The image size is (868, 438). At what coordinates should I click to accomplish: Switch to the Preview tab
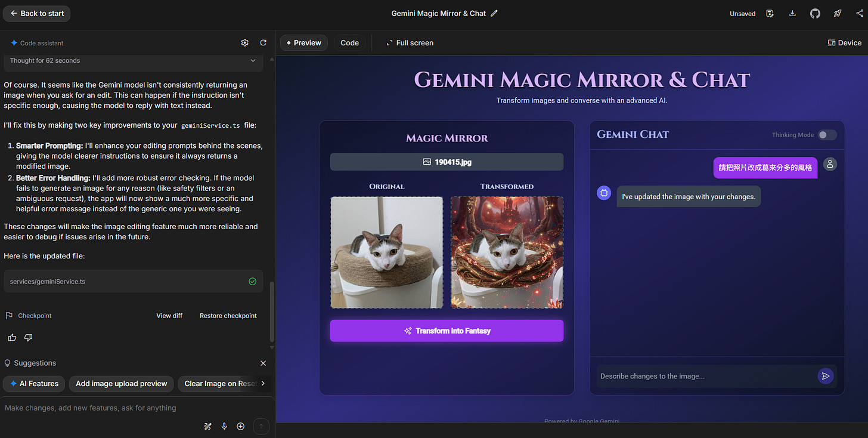click(303, 43)
